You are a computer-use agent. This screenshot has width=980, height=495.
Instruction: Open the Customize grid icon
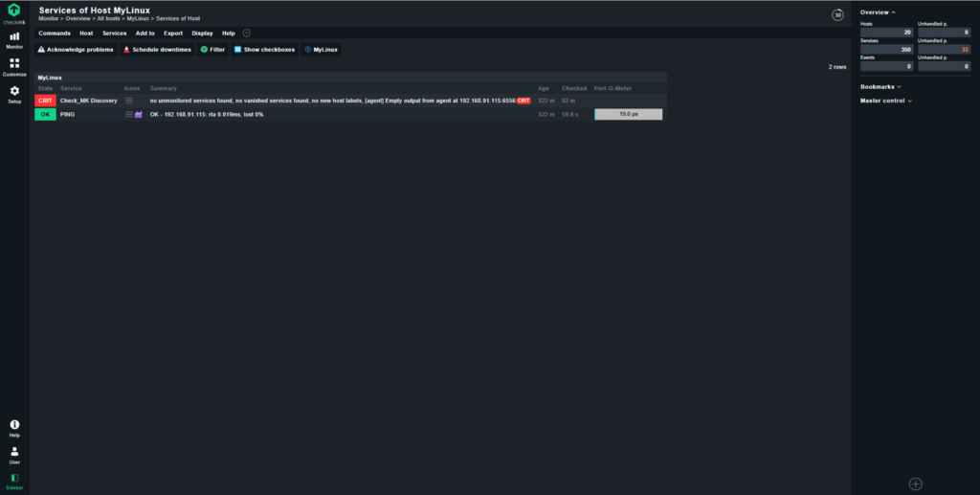(14, 67)
